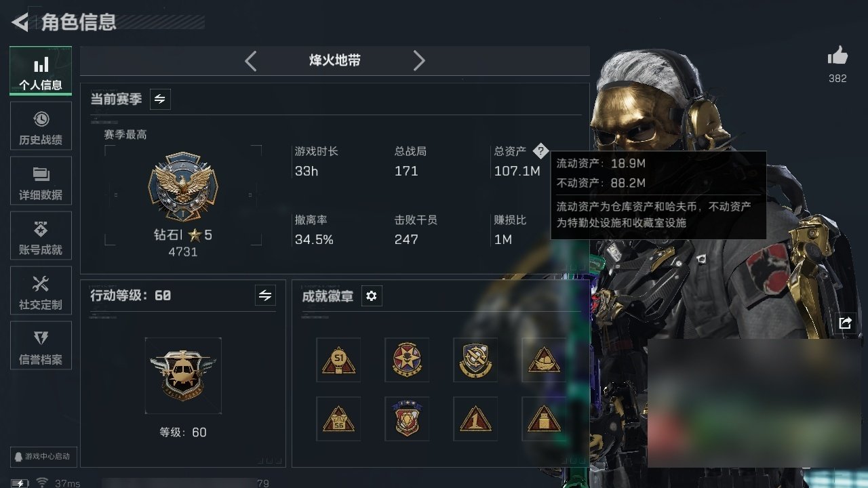This screenshot has width=868, height=488.
Task: Switch to next mode with right chevron
Action: click(x=419, y=61)
